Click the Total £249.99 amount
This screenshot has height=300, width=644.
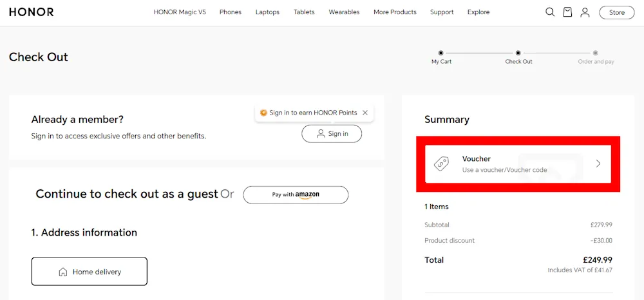point(598,260)
